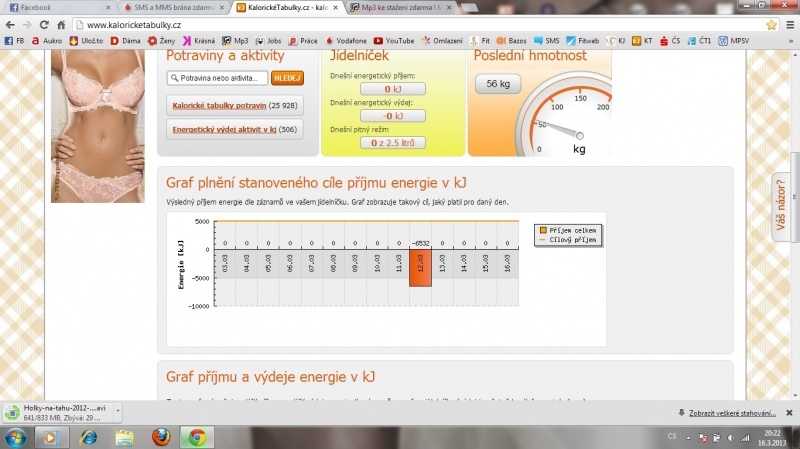
Task: Bookmark this page with the star icon
Action: click(x=768, y=24)
